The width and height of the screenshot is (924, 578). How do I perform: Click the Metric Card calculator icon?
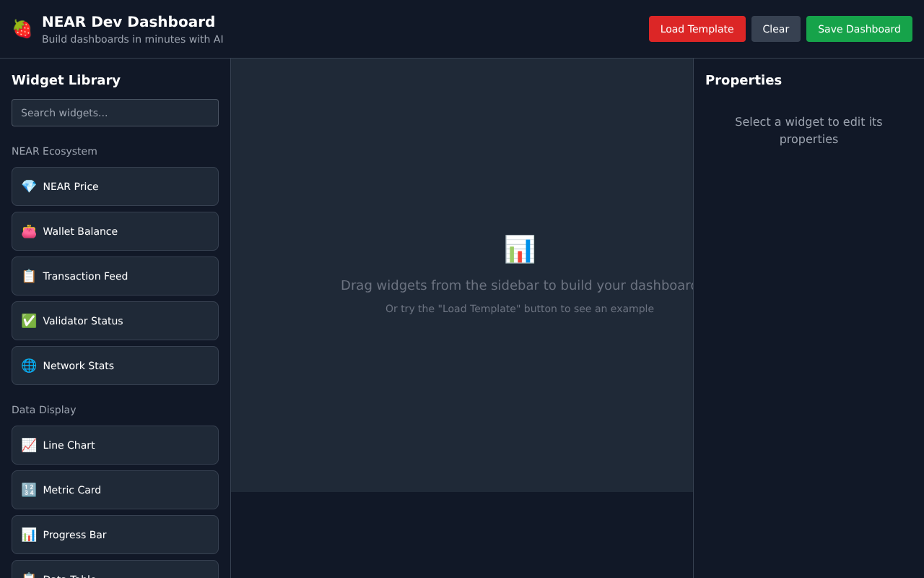point(28,490)
